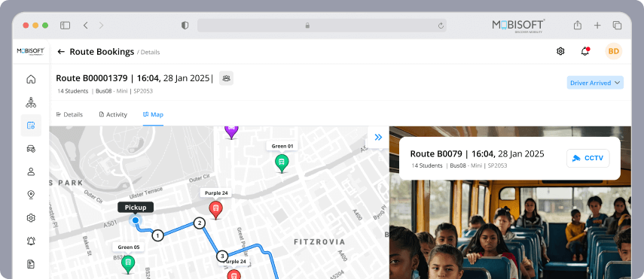Show students group icon next to route date
644x279 pixels.
point(226,78)
